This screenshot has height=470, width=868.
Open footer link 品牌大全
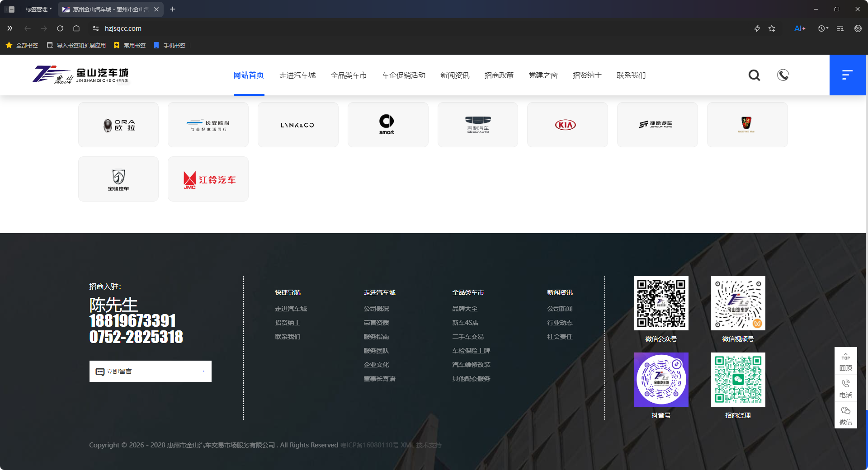click(x=465, y=309)
